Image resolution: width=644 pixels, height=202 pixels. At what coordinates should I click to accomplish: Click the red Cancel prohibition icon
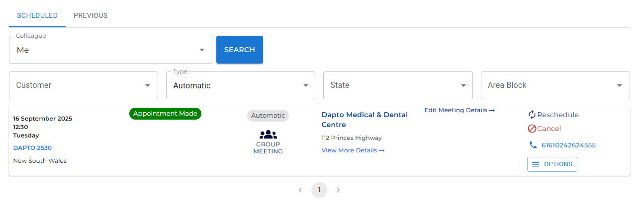point(532,129)
